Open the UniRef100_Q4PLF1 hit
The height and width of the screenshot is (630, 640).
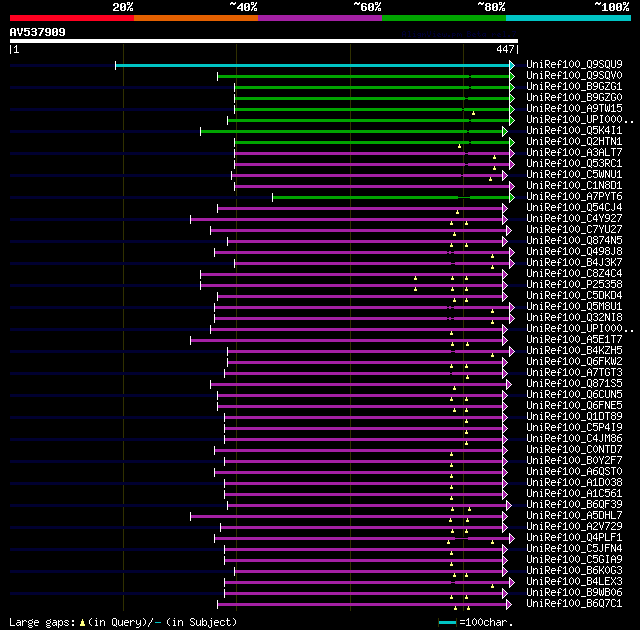click(574, 538)
